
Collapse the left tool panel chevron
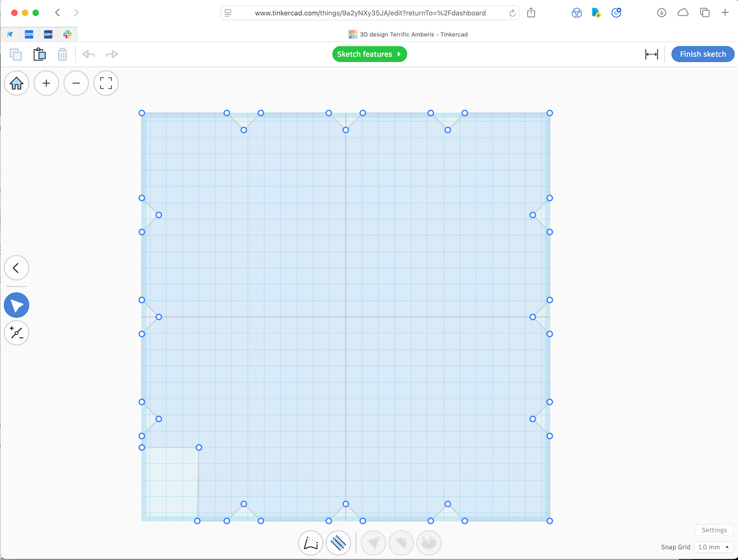pos(17,268)
